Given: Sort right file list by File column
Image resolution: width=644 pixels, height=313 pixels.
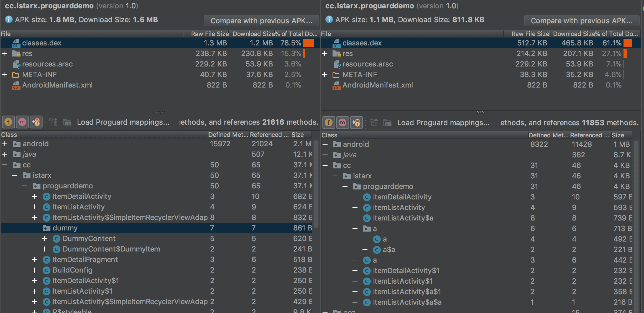Looking at the screenshot, I should [412, 34].
